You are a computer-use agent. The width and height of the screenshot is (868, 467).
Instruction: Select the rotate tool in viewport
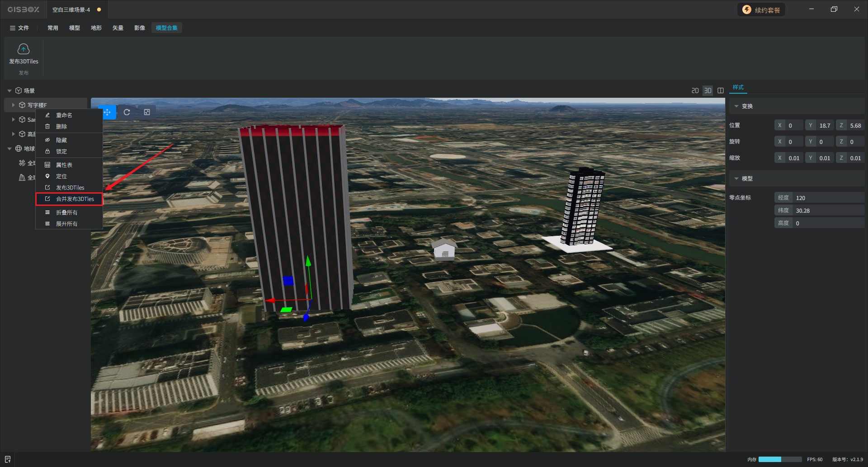coord(127,112)
